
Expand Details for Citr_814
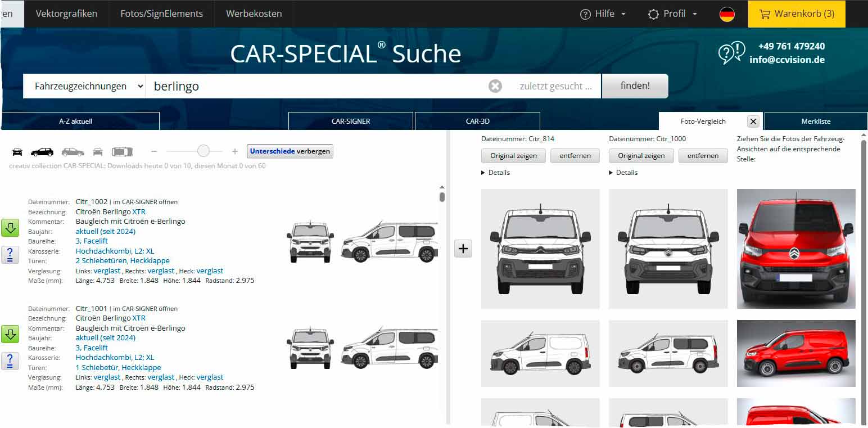(x=496, y=173)
